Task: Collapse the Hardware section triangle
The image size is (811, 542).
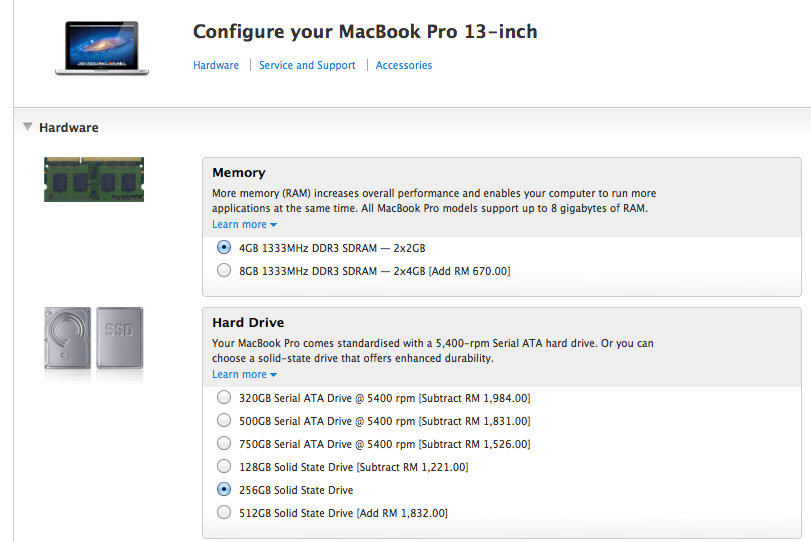Action: (27, 127)
